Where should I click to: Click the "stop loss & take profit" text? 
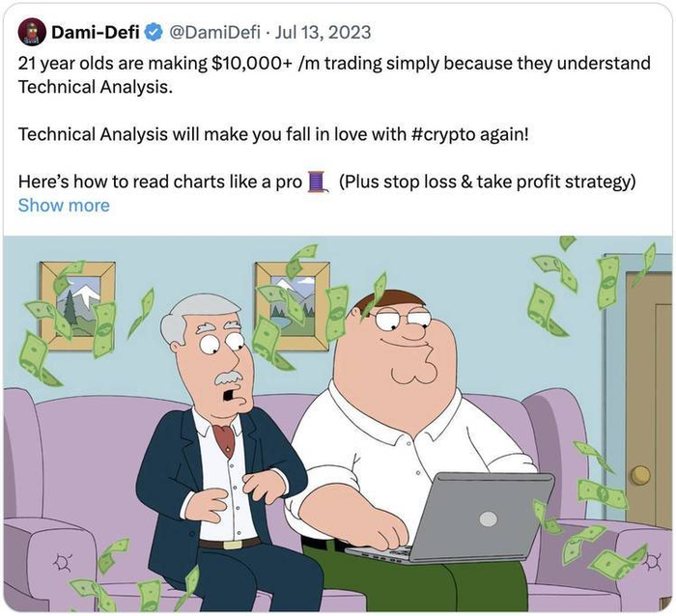(x=471, y=182)
